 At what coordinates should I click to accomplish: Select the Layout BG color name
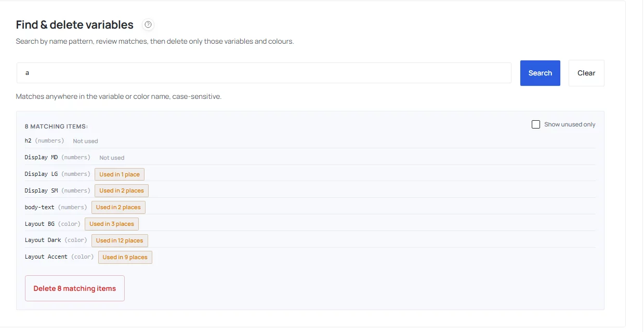[x=40, y=224]
